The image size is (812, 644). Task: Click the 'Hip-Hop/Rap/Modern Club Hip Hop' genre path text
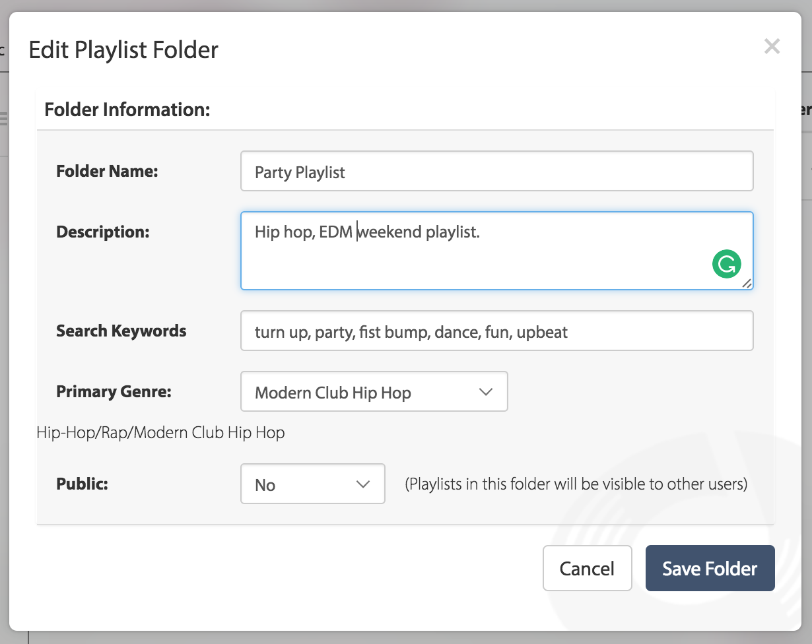point(161,433)
